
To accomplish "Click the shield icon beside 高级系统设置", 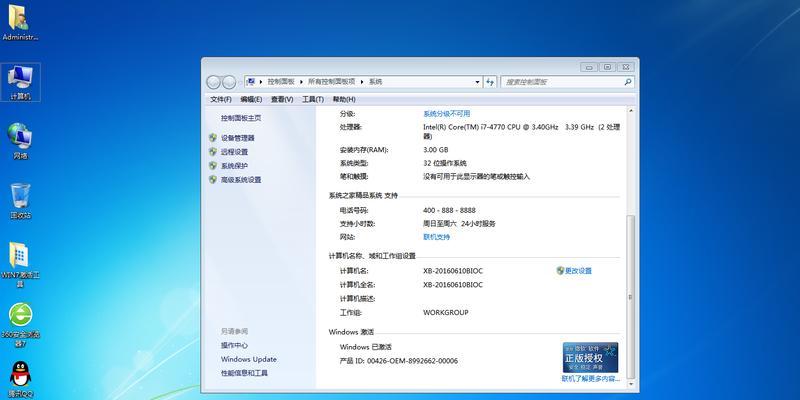I will (213, 180).
